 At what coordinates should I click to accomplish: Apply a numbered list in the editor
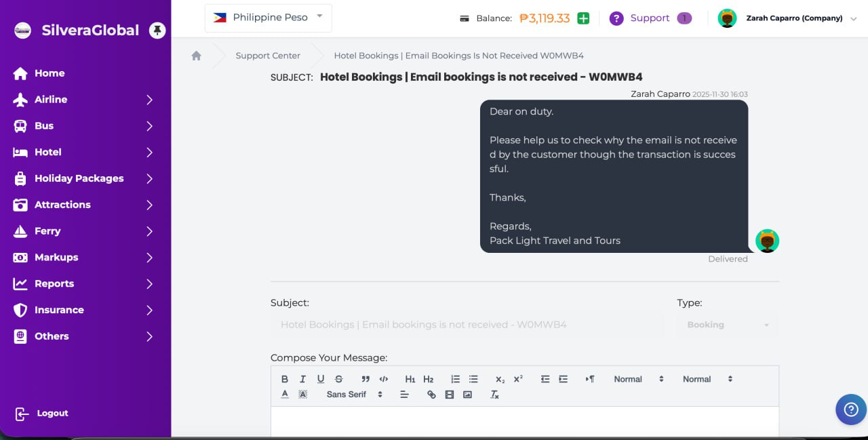point(456,379)
